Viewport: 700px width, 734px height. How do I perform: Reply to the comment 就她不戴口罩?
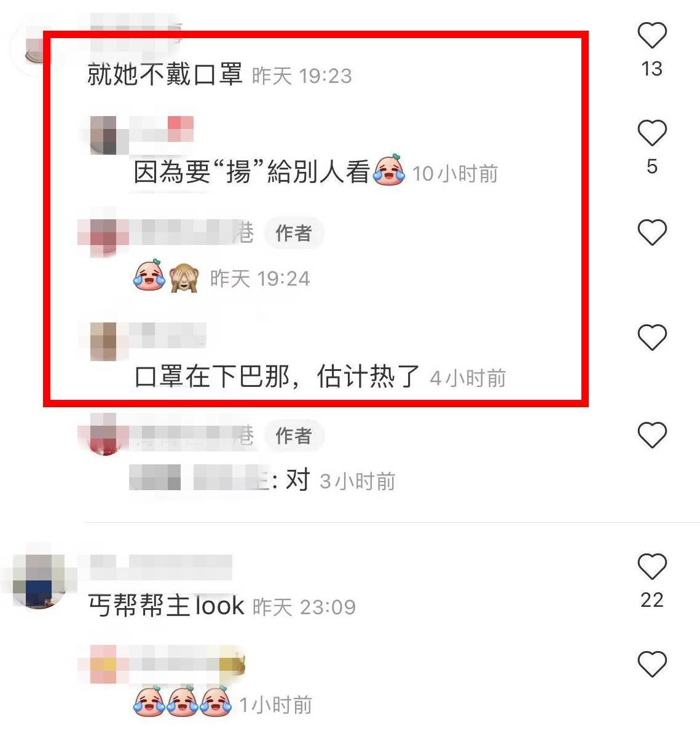(x=165, y=74)
